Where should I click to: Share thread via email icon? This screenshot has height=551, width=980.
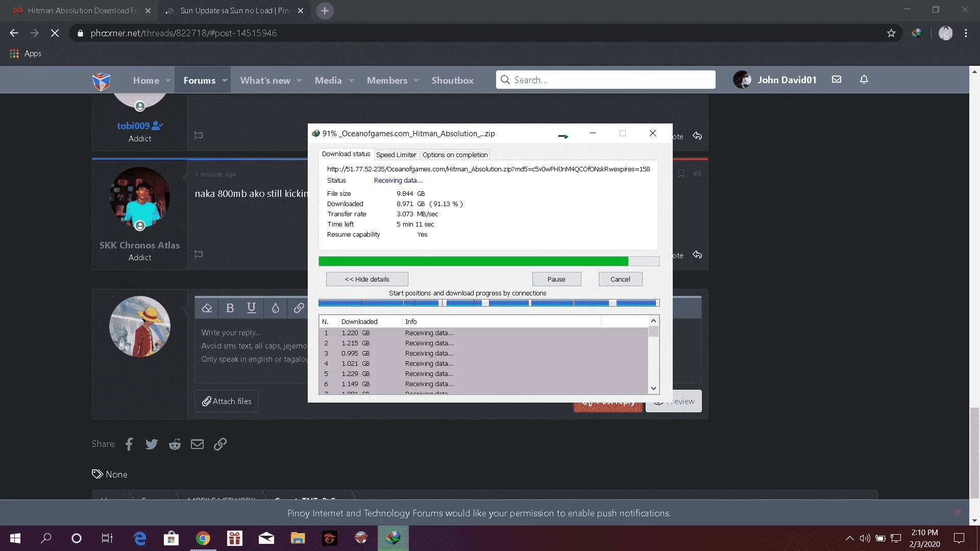pos(197,444)
